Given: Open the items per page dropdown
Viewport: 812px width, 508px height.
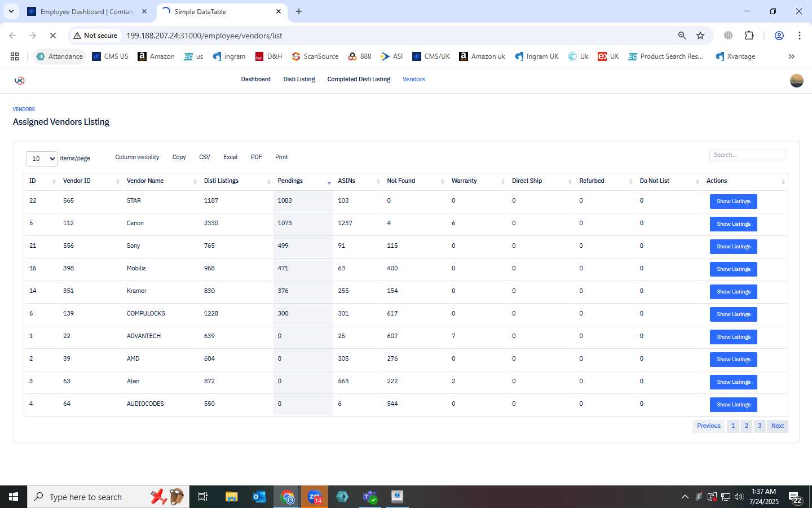Looking at the screenshot, I should pyautogui.click(x=42, y=159).
